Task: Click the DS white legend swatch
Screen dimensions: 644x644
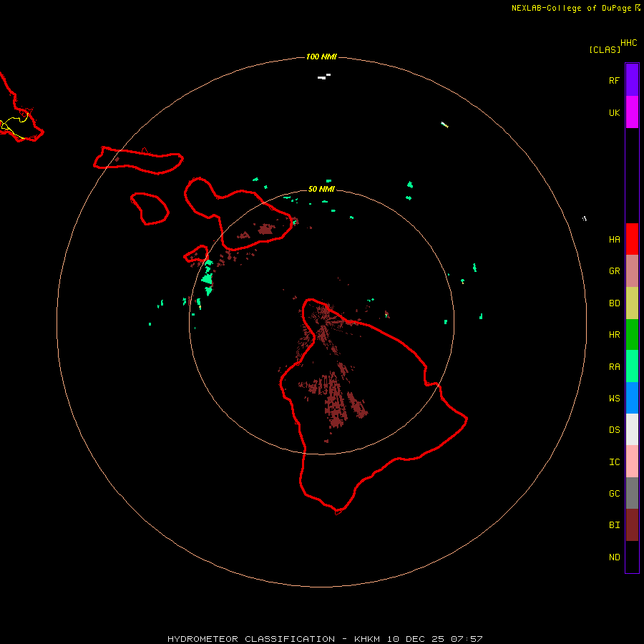Action: pyautogui.click(x=632, y=429)
